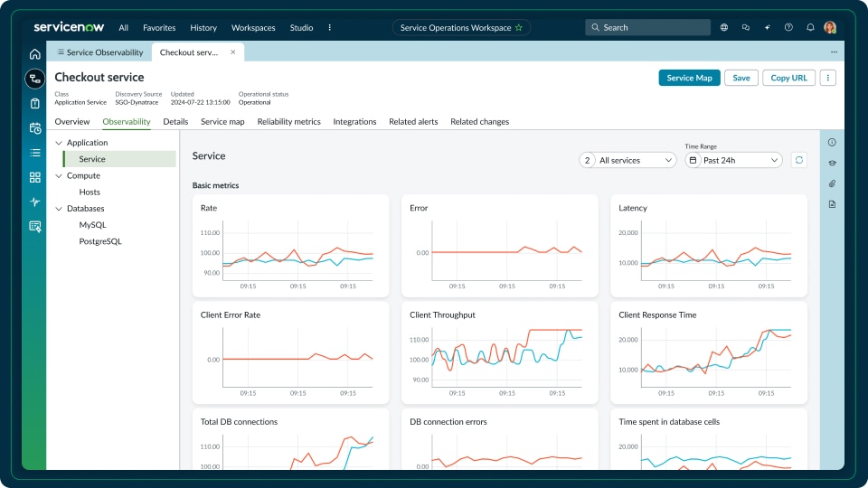
Task: Open the monitor search icon in sidebar
Action: click(x=35, y=226)
